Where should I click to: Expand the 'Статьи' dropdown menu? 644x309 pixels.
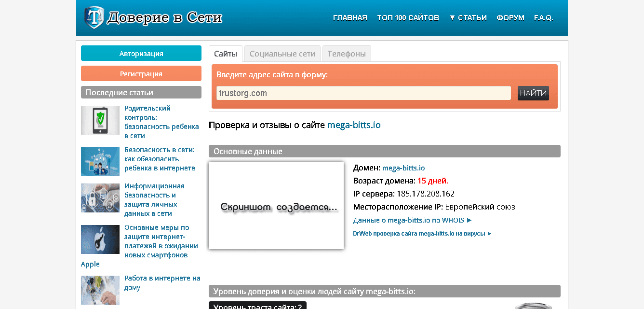point(468,18)
